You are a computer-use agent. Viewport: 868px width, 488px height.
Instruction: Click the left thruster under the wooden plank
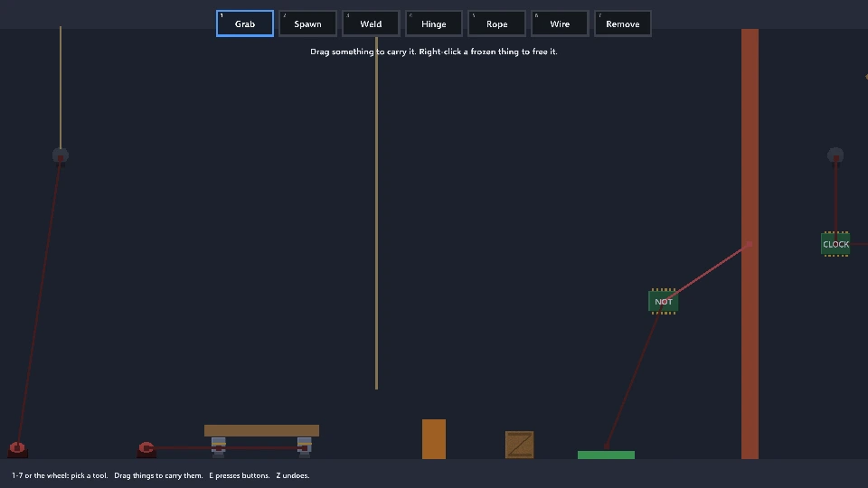219,447
